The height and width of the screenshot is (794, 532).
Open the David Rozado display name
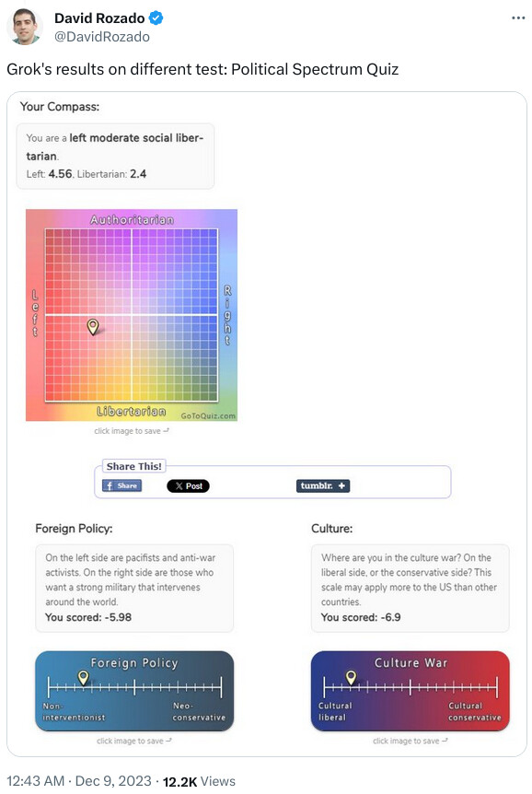click(99, 18)
